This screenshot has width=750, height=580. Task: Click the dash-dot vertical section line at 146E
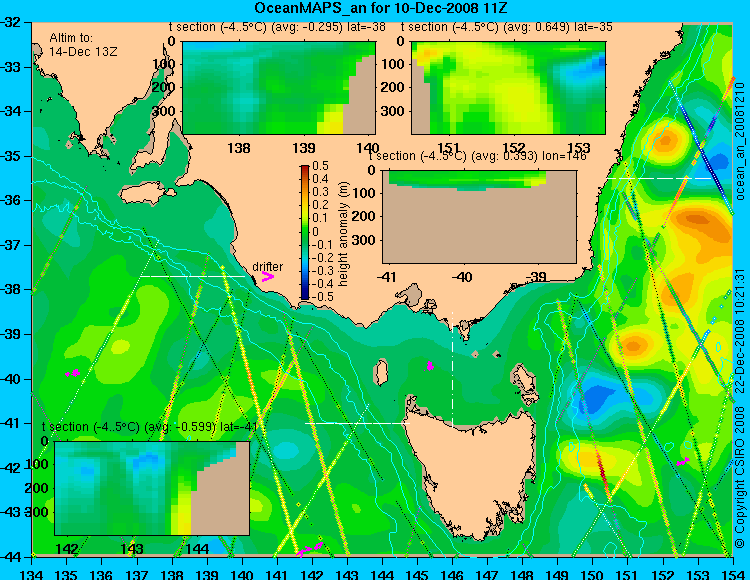click(452, 369)
